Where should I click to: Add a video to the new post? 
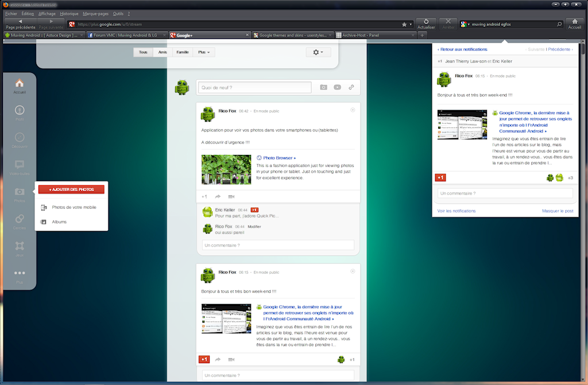click(338, 87)
